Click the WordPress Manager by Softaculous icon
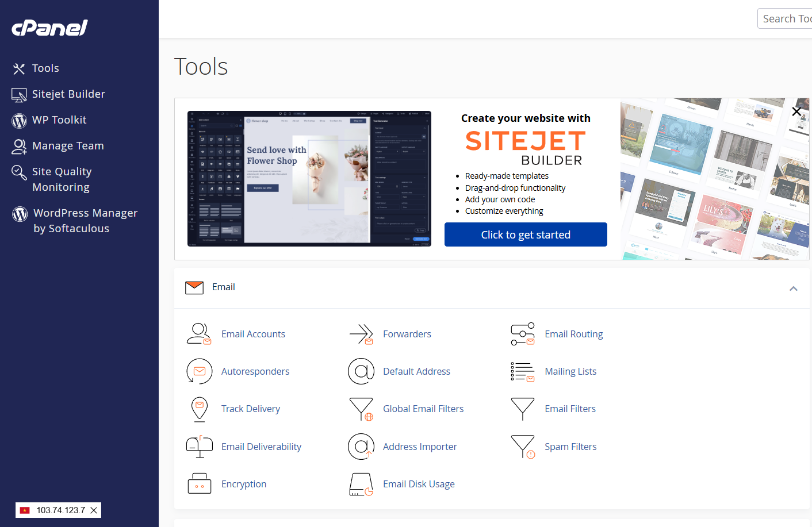 [x=20, y=214]
